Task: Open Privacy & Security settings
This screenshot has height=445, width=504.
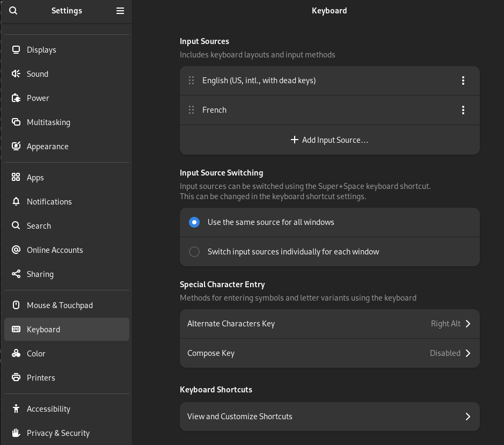Action: pyautogui.click(x=67, y=433)
